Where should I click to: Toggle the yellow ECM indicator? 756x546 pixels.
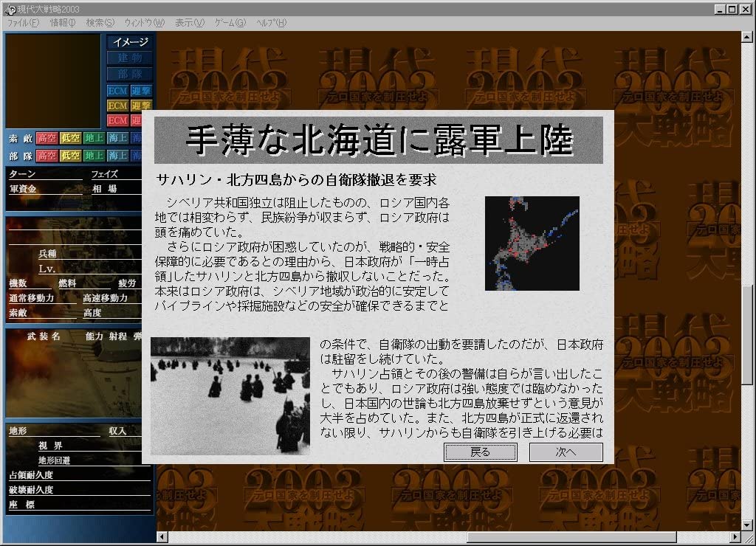point(118,106)
